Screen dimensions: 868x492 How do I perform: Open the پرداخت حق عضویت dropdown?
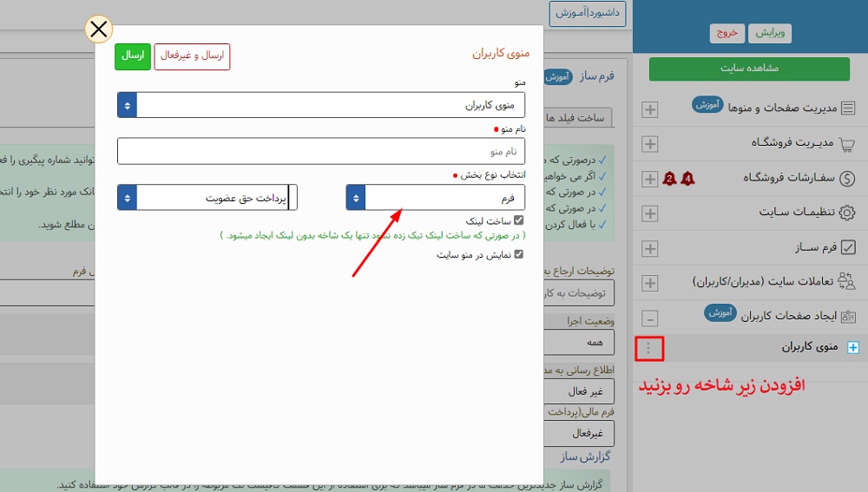point(207,197)
